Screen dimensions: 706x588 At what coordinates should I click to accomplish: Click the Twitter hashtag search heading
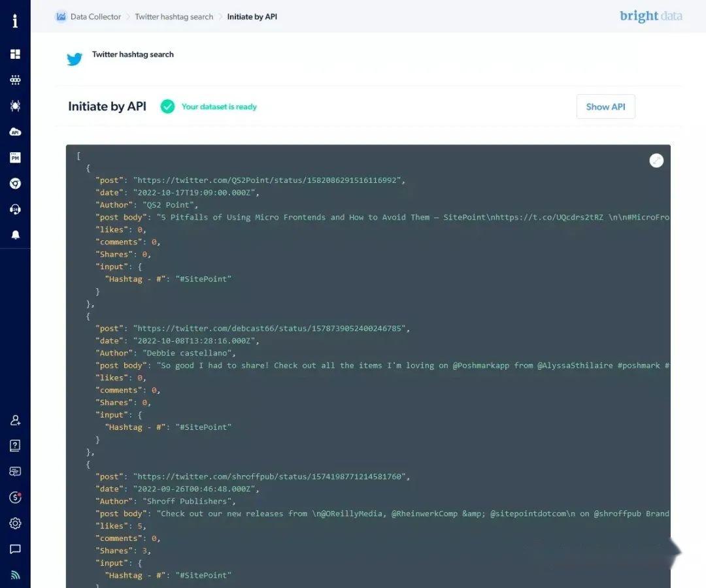tap(133, 54)
